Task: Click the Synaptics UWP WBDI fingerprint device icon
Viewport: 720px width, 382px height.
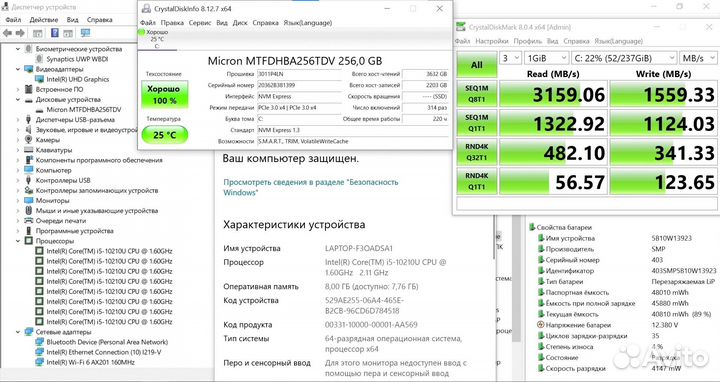Action: point(40,59)
